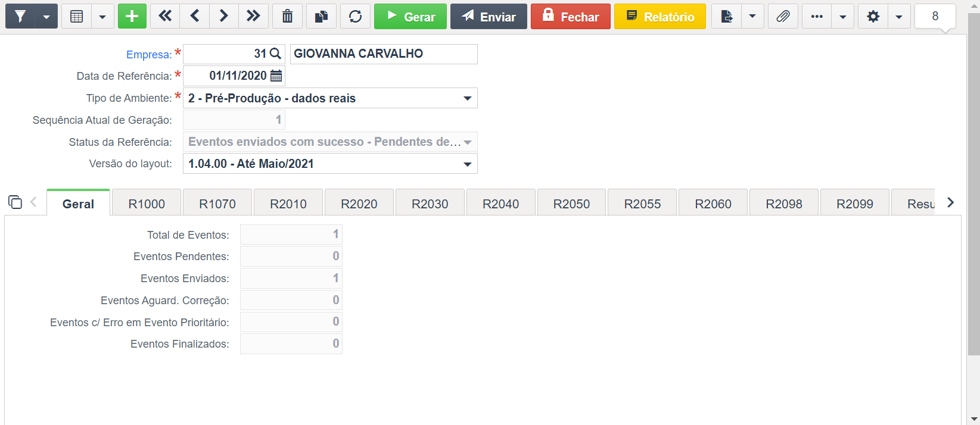Viewport: 980px width, 425px height.
Task: Click the Empresa search magnifier icon
Action: coord(275,54)
